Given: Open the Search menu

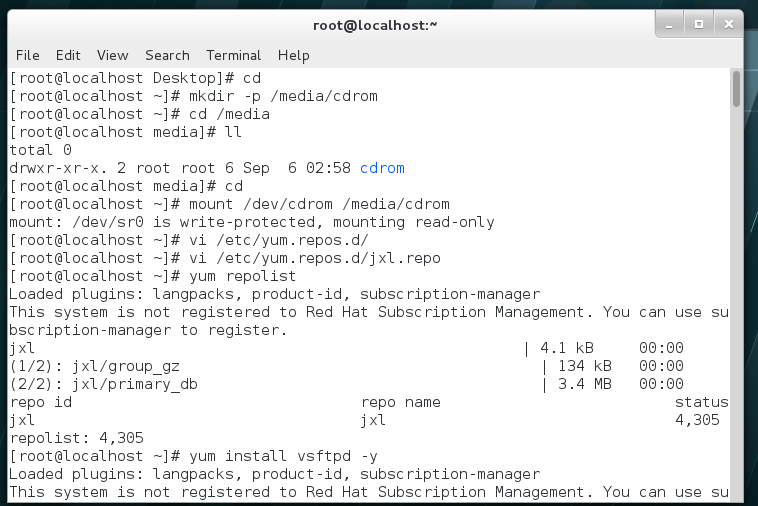Looking at the screenshot, I should 167,55.
